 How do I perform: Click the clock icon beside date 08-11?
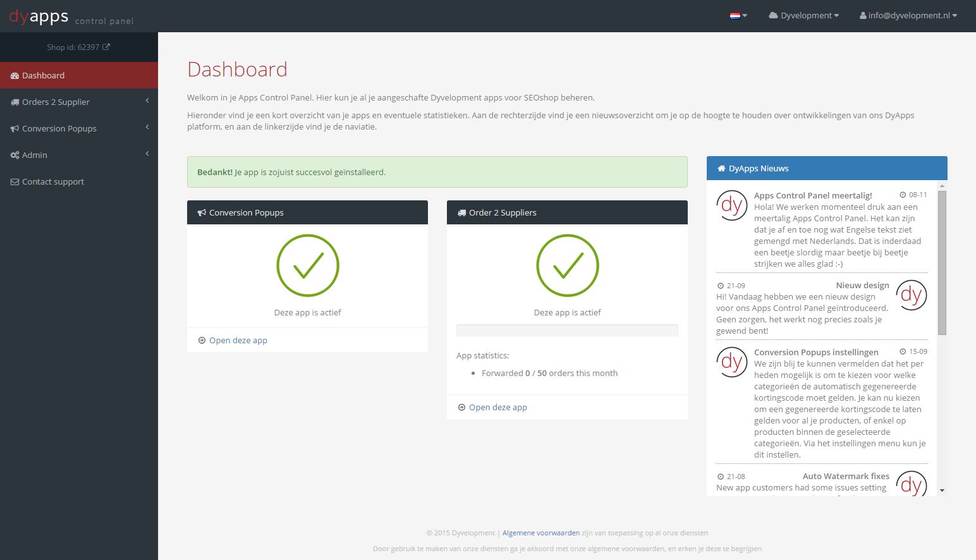tap(903, 195)
